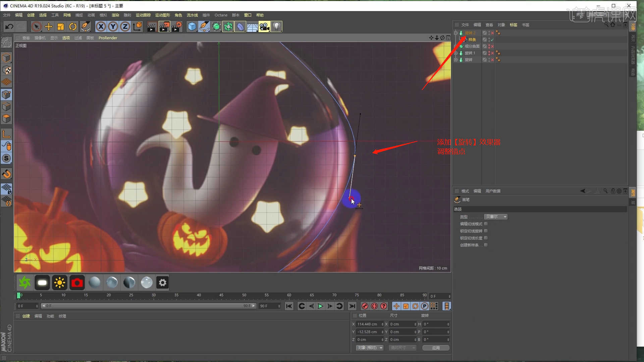Open the viewport ProRender menu

108,38
